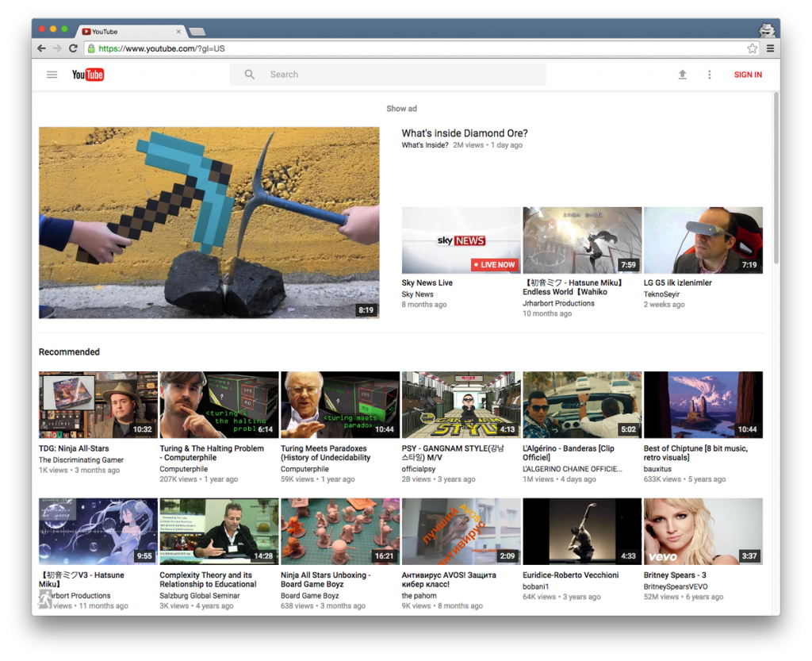The width and height of the screenshot is (812, 661).
Task: Open a new tab
Action: click(x=197, y=32)
